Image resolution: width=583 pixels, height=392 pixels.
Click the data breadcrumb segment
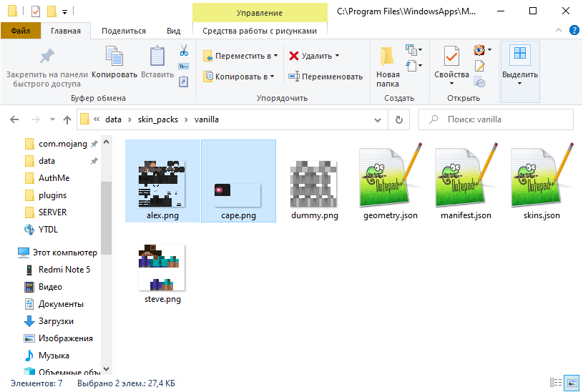coord(114,119)
